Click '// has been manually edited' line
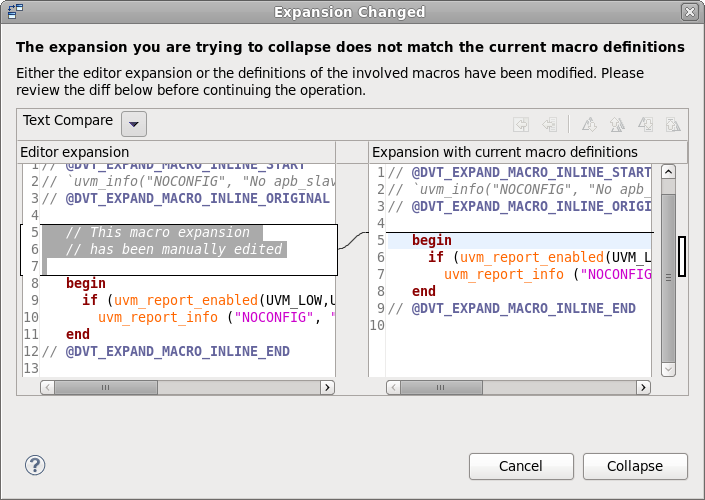The height and width of the screenshot is (500, 705). point(174,250)
